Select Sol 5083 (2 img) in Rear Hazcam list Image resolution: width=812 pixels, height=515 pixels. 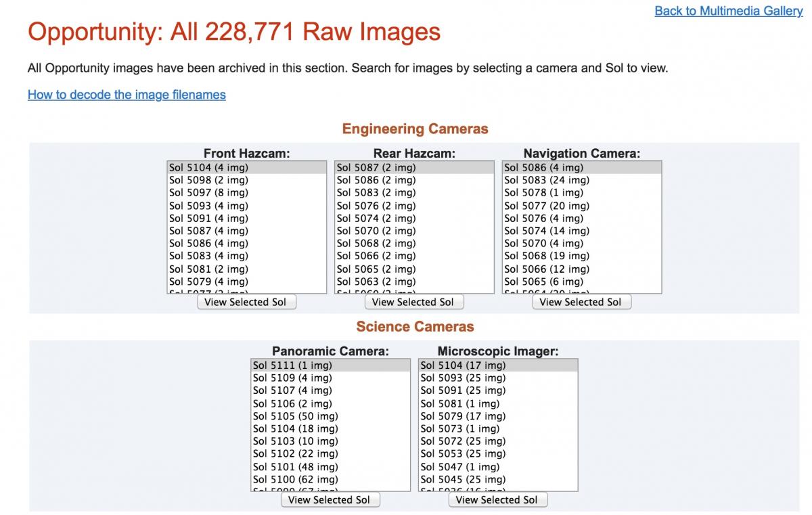(414, 193)
